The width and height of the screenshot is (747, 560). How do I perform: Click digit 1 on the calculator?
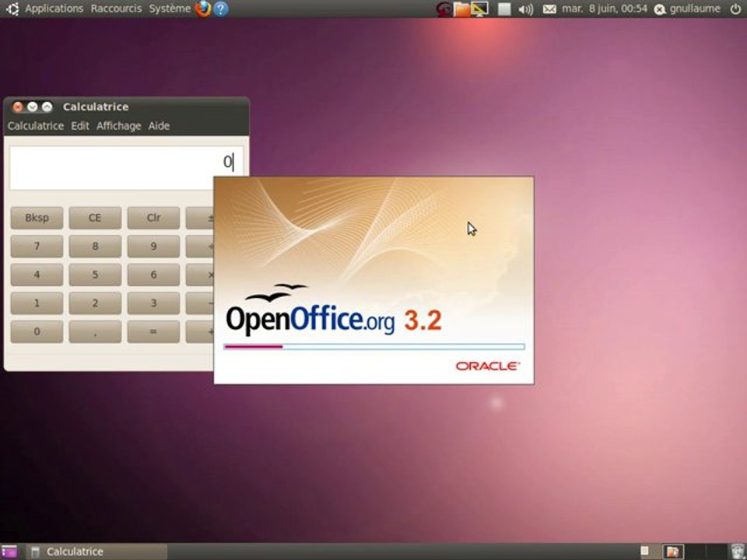tap(37, 303)
